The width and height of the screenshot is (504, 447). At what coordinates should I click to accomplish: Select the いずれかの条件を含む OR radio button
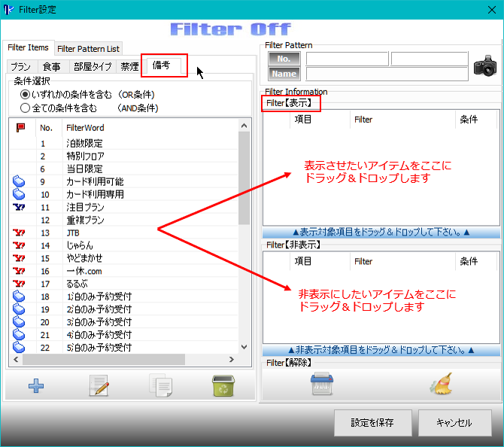click(x=26, y=95)
